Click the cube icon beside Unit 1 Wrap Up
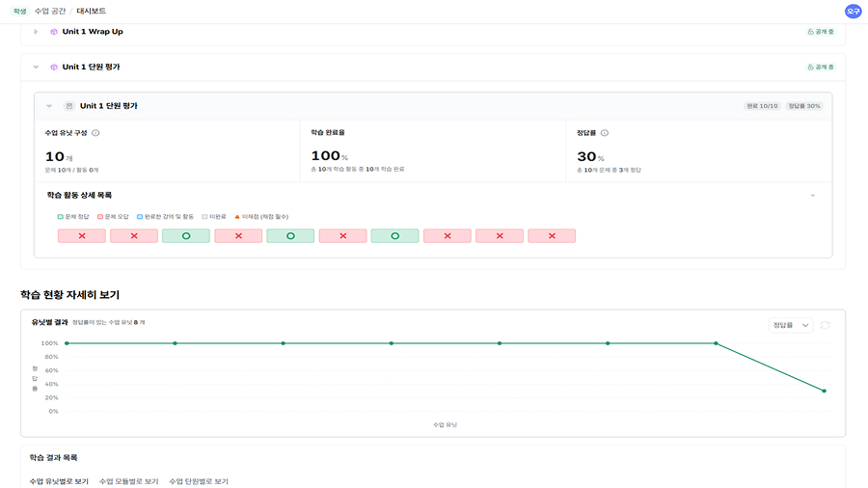Screen dimensions: 868x488 [x=54, y=32]
